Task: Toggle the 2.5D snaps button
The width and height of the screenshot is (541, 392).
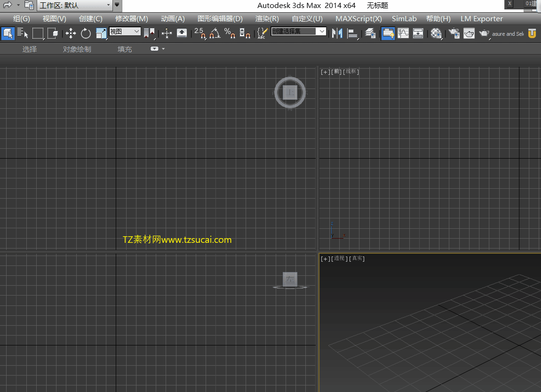Action: pyautogui.click(x=199, y=33)
